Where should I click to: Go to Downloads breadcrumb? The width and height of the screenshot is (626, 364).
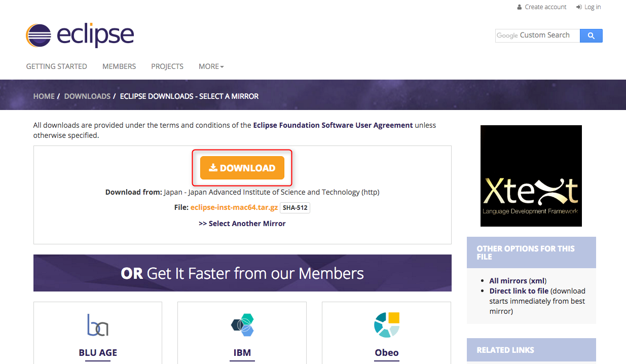[x=87, y=96]
